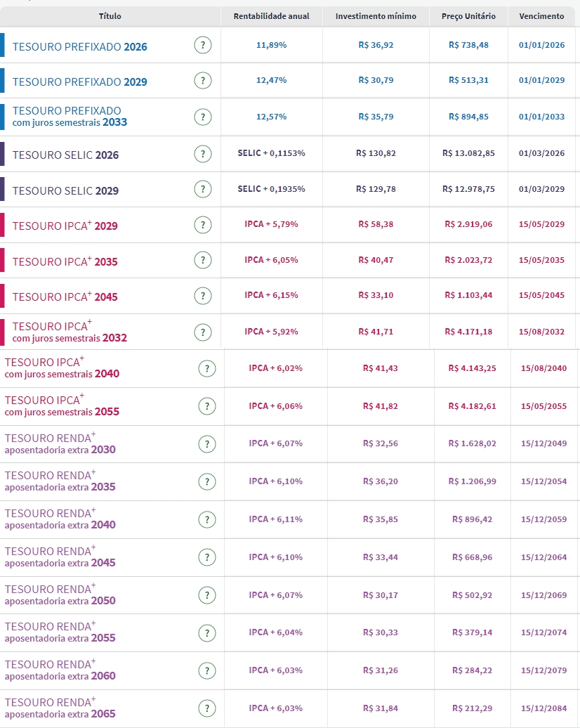This screenshot has width=580, height=728.
Task: Show info for Tesouro Prefixado 2033 semestrais
Action: click(x=202, y=117)
